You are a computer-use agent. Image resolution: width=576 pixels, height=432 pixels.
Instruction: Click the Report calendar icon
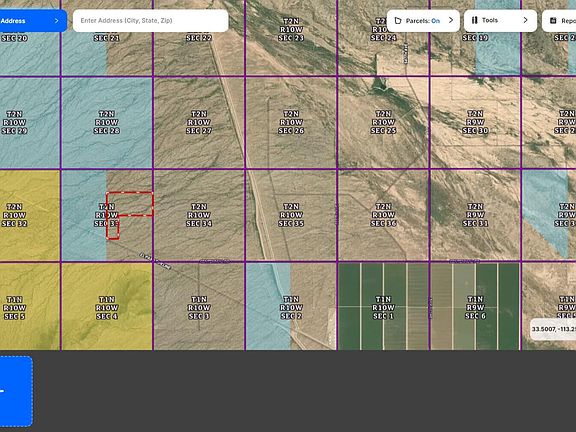[x=553, y=21]
